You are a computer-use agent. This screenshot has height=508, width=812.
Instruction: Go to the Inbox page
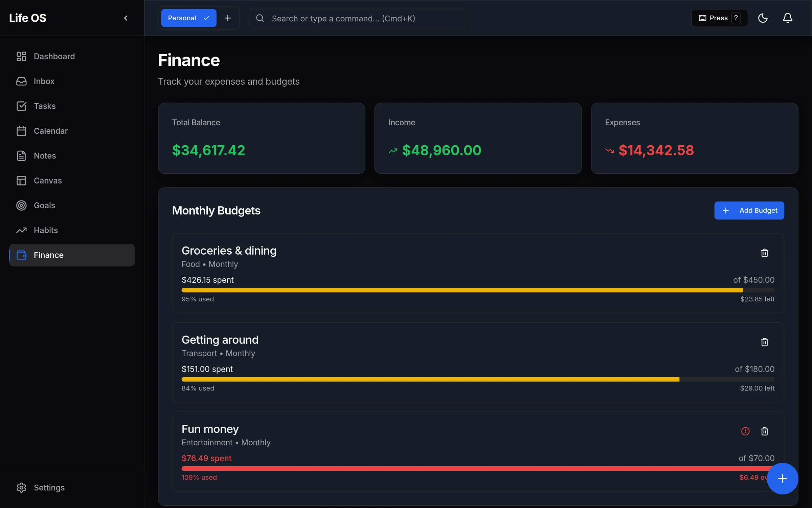[x=72, y=81]
